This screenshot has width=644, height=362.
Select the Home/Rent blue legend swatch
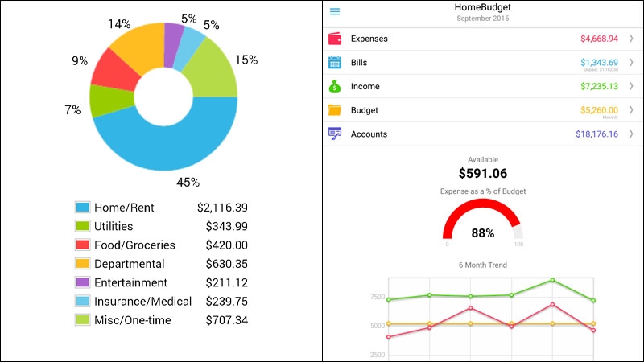(83, 208)
